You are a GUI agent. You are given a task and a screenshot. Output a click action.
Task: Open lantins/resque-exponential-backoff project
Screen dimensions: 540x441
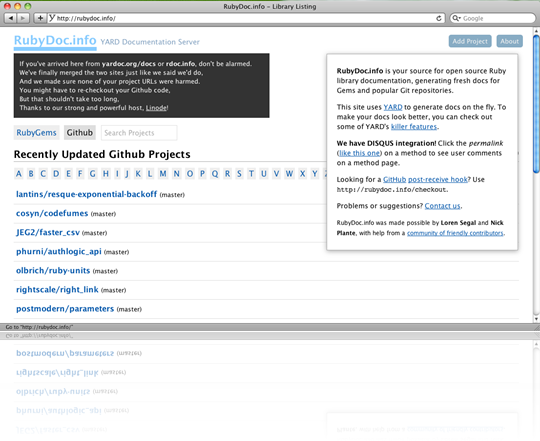pos(86,194)
